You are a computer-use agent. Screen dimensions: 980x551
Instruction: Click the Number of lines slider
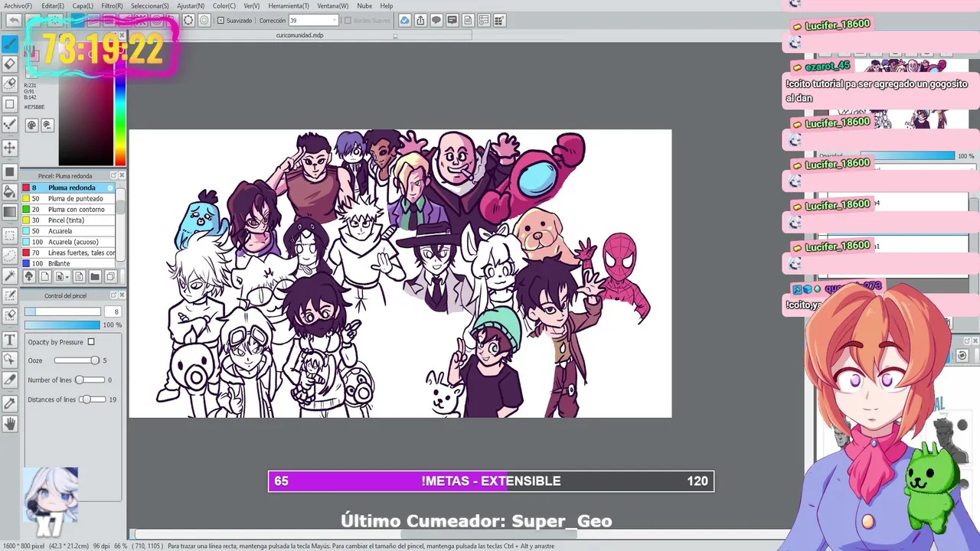click(x=90, y=380)
